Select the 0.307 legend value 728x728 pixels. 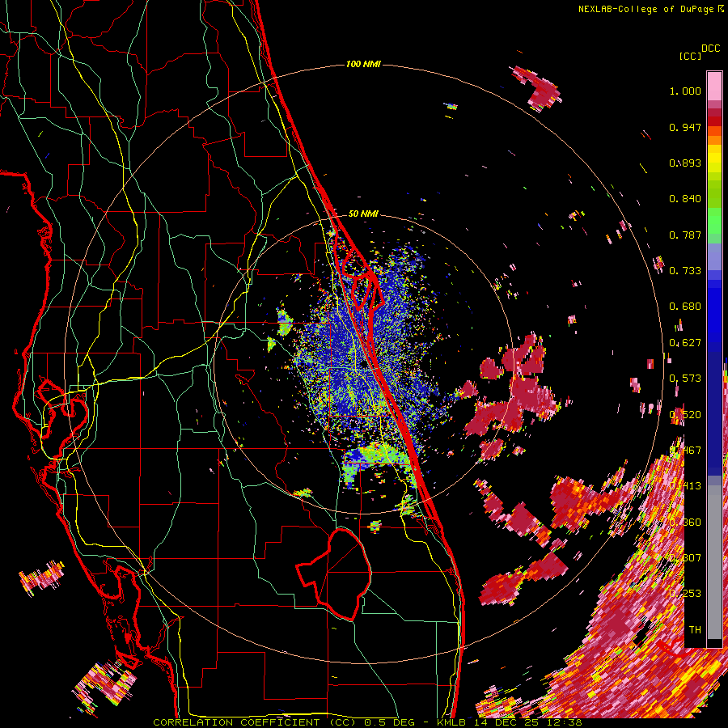685,558
